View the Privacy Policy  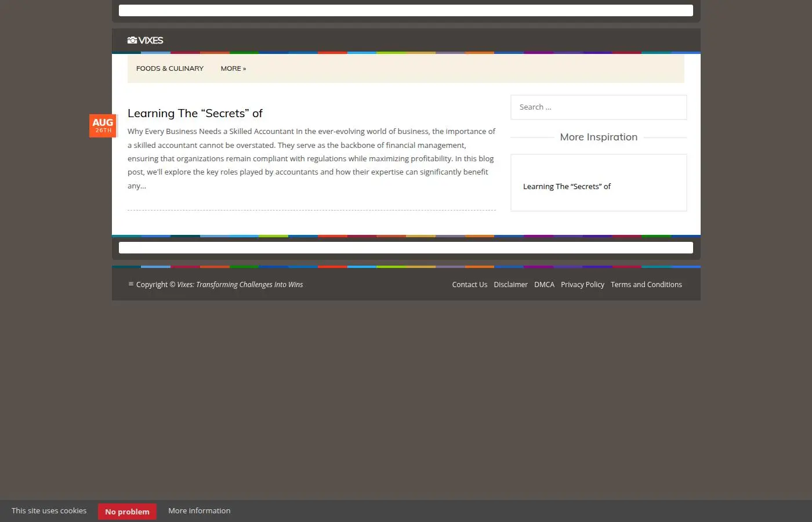point(582,284)
